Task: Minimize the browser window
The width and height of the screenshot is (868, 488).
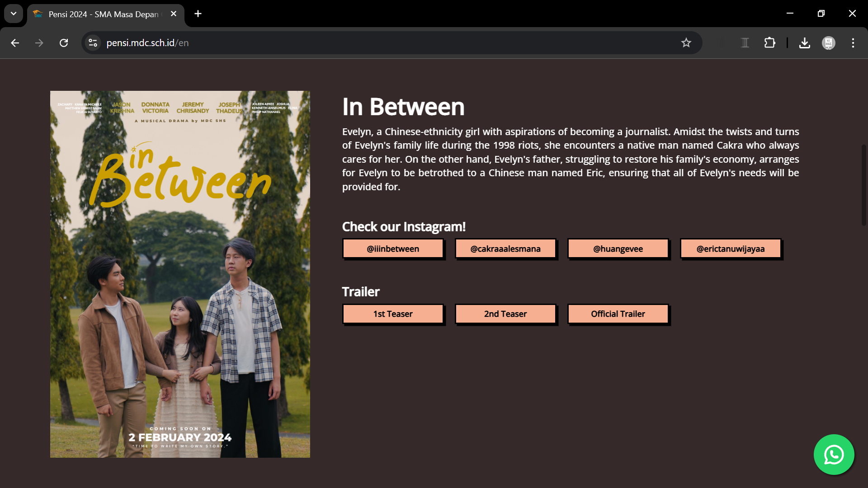Action: coord(790,14)
